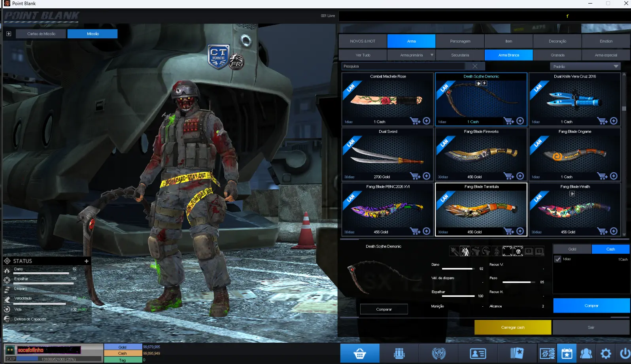Add Fang Blade PBNC2026 XVI to cart
This screenshot has height=364, width=631.
coord(415,231)
